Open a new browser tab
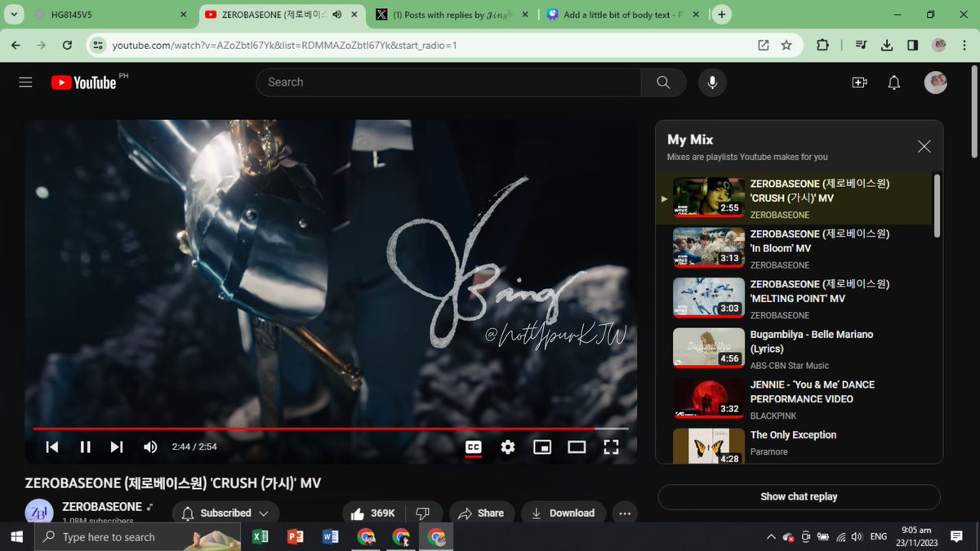The image size is (980, 551). (722, 15)
